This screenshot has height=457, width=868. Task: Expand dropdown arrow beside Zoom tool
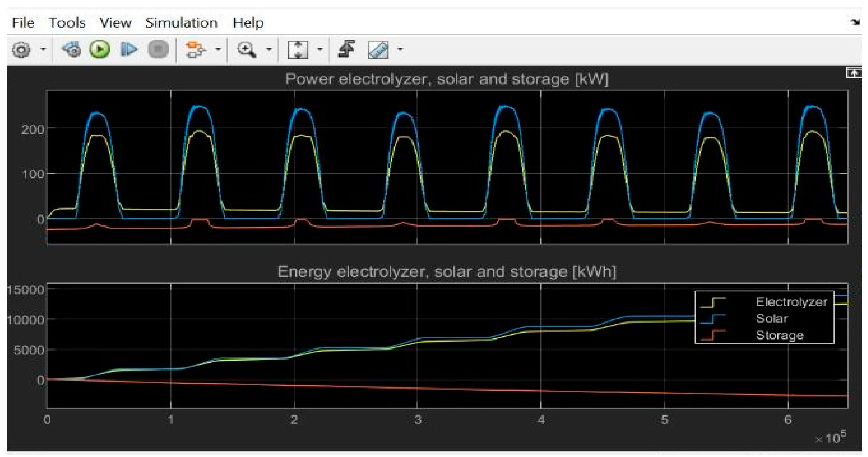tap(269, 49)
